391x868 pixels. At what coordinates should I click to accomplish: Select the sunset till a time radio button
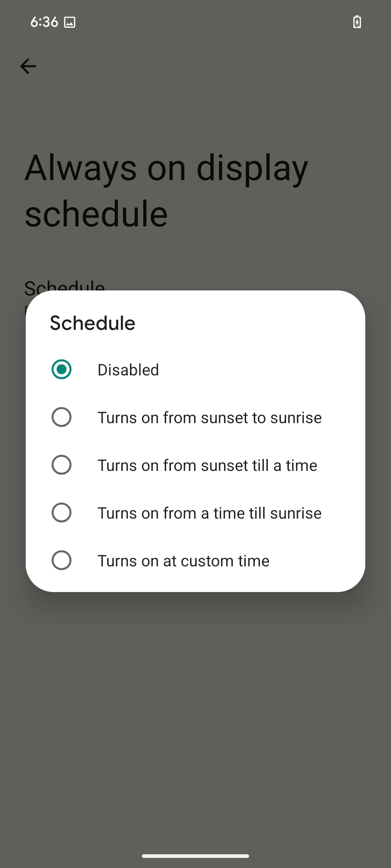click(x=62, y=465)
